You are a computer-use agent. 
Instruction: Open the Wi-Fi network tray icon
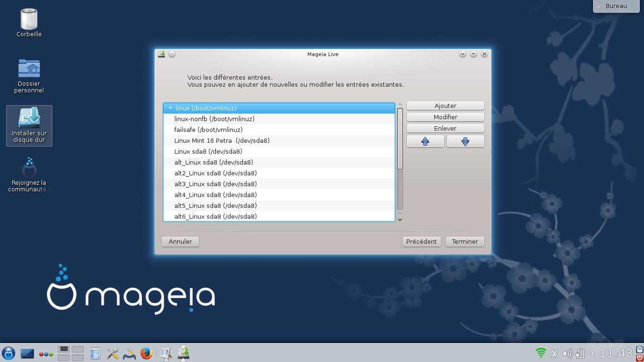coord(541,353)
